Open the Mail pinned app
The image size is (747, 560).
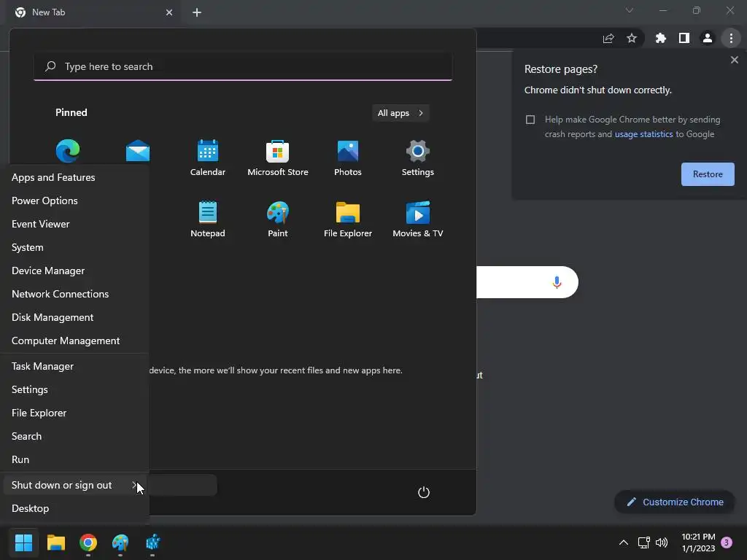pos(138,151)
